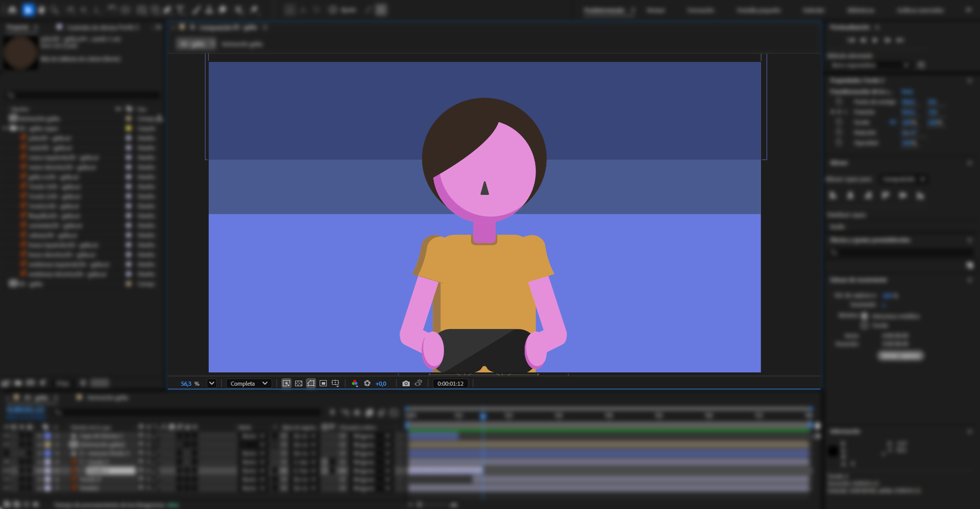Viewport: 980px width, 509px height.
Task: Click the Reset Exposure aperture icon
Action: click(x=367, y=383)
